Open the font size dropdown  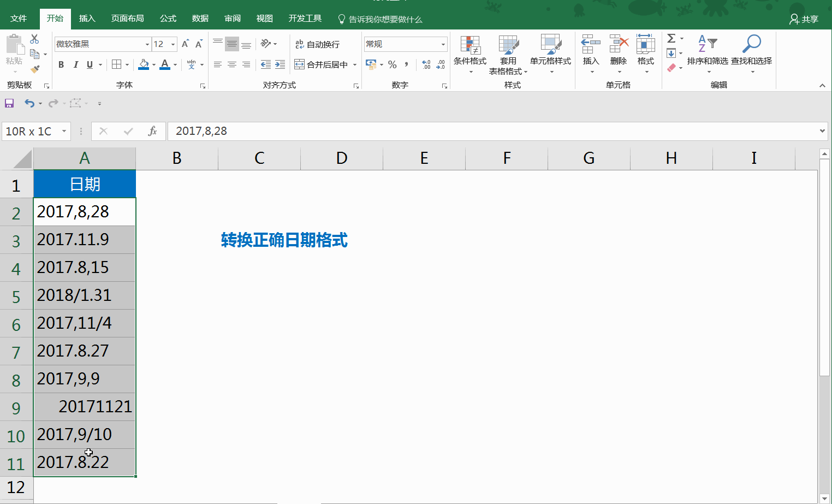pyautogui.click(x=173, y=44)
